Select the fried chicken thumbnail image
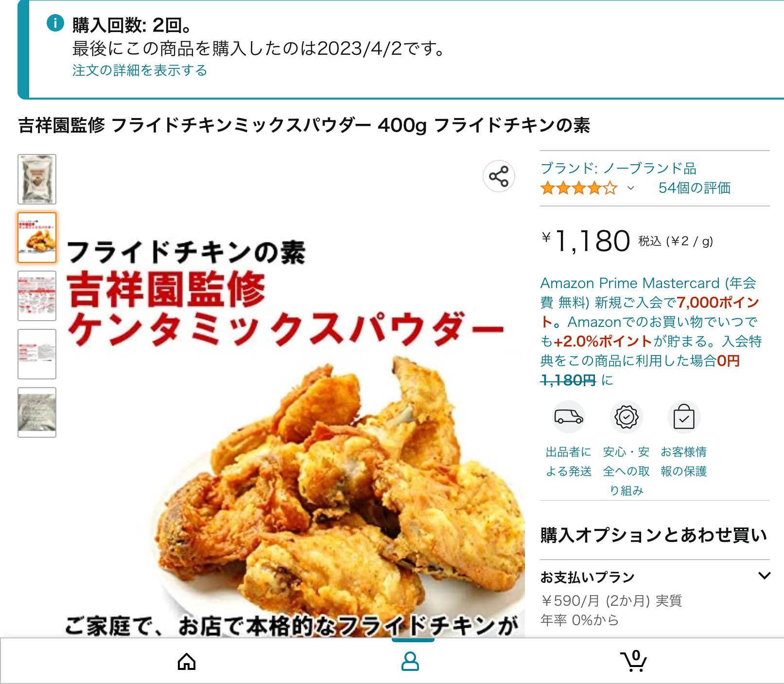This screenshot has height=684, width=784. tap(37, 238)
